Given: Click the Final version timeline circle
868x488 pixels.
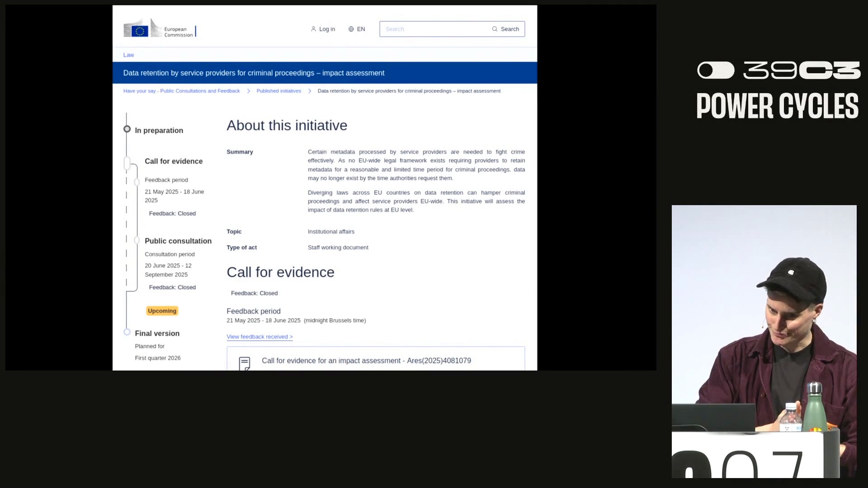Looking at the screenshot, I should [127, 332].
